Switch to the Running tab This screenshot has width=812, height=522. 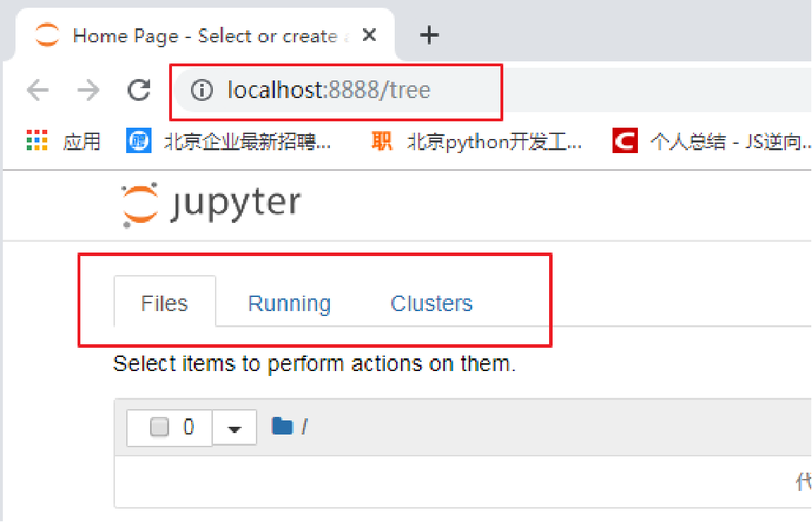pos(290,303)
